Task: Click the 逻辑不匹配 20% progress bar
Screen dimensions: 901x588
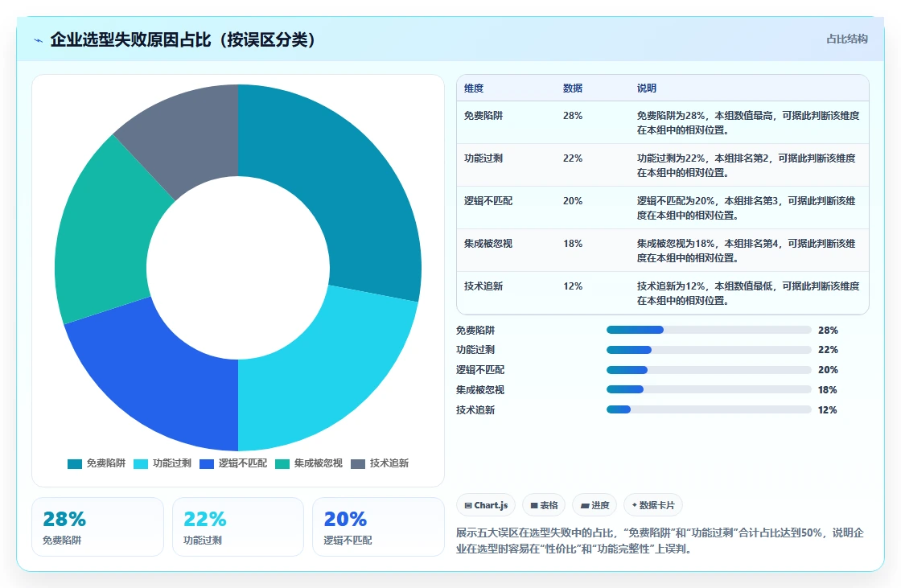Action: pos(709,370)
